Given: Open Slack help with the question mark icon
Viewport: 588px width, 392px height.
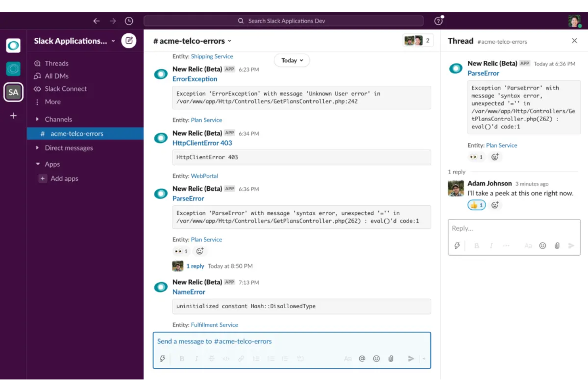Looking at the screenshot, I should coord(438,21).
